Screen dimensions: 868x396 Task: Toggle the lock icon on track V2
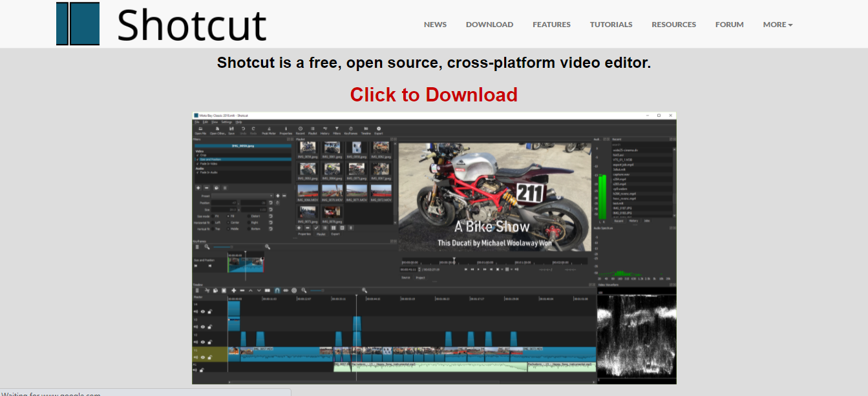point(210,342)
